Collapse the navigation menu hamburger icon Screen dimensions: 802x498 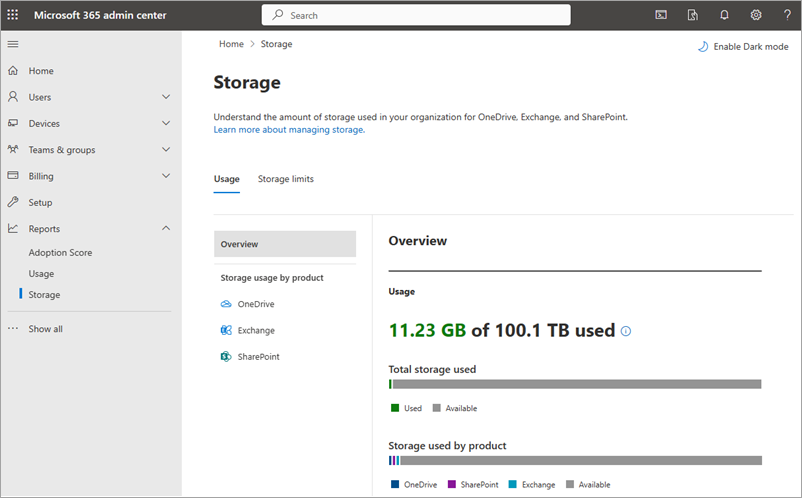[x=13, y=44]
